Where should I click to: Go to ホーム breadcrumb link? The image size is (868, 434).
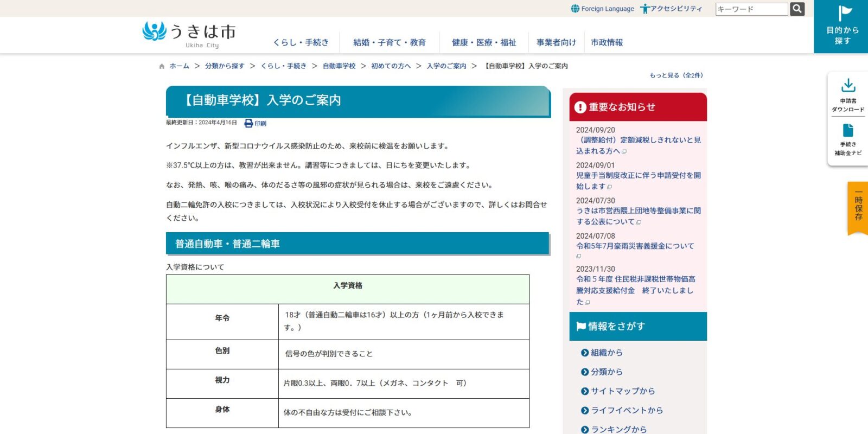click(179, 66)
